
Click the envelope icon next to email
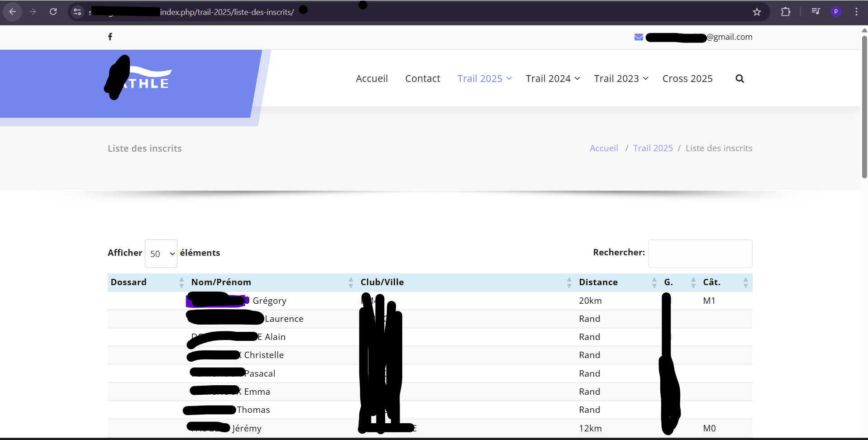tap(639, 37)
